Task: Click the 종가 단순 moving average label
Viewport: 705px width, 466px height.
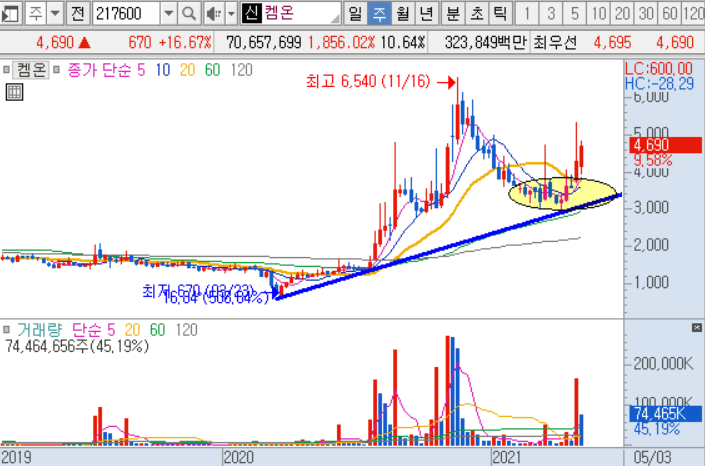Action: click(100, 70)
